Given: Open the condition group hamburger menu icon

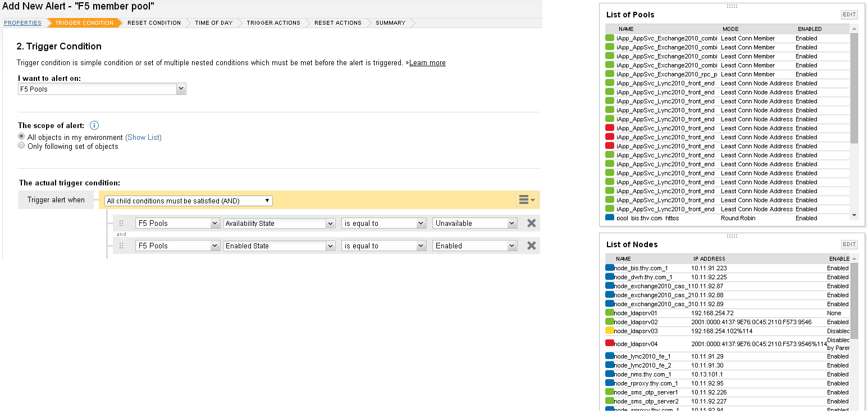Looking at the screenshot, I should pyautogui.click(x=527, y=199).
